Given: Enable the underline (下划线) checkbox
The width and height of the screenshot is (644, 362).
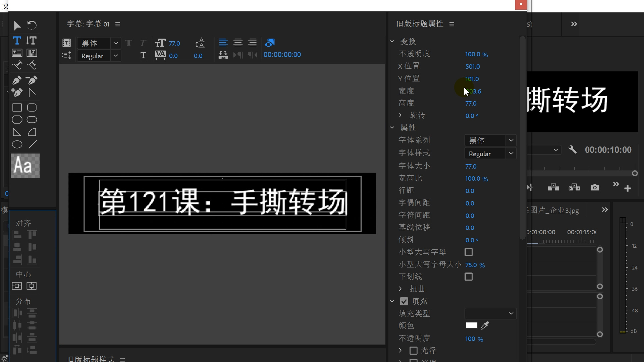Looking at the screenshot, I should [x=469, y=277].
